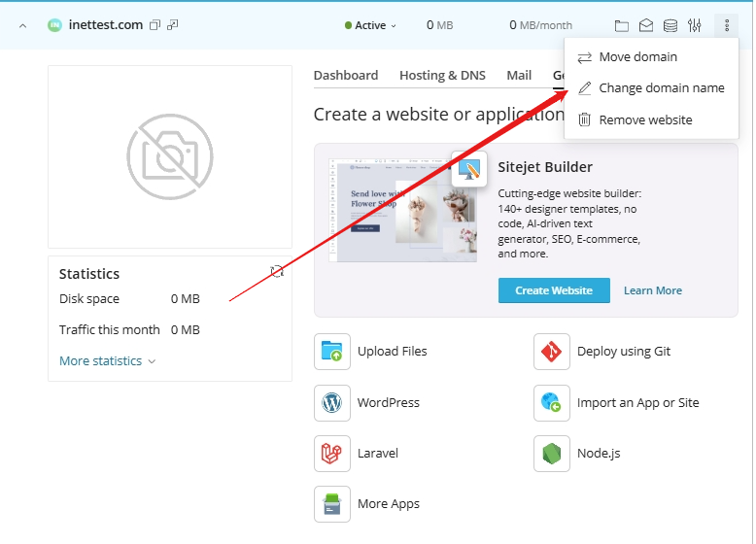
Task: Expand More statistics
Action: (x=107, y=361)
